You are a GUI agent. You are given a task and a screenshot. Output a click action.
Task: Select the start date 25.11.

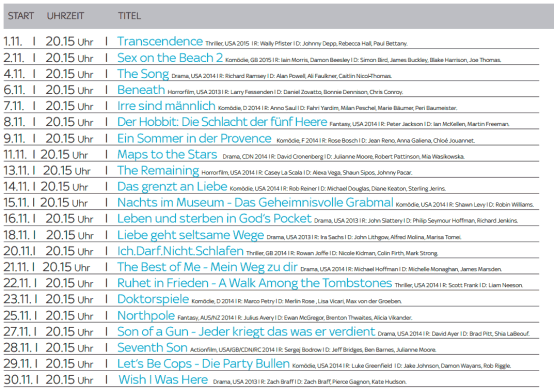pyautogui.click(x=18, y=315)
